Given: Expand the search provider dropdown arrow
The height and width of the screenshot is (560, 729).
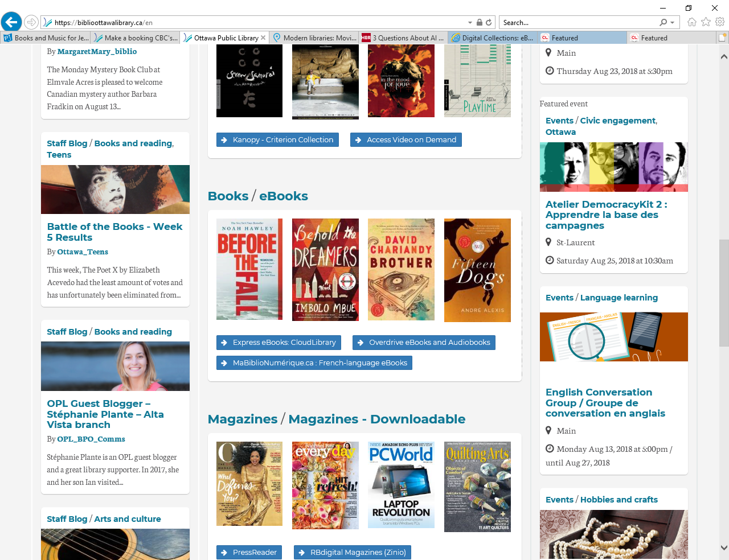Looking at the screenshot, I should [673, 22].
